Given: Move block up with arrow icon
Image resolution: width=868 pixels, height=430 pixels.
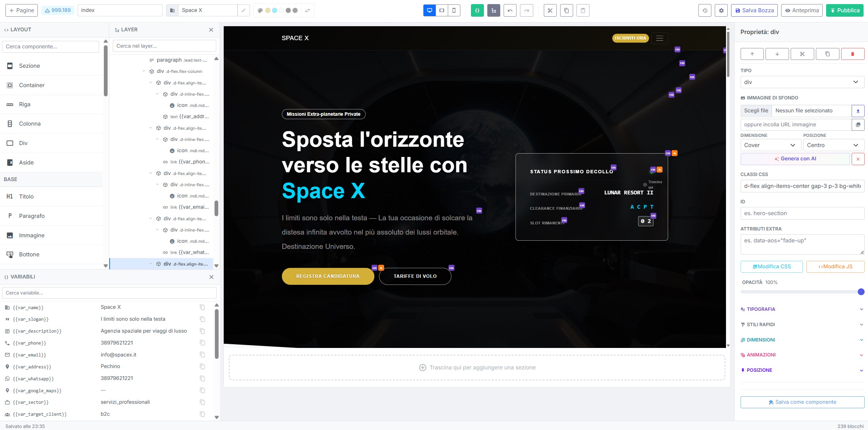Looking at the screenshot, I should click(752, 54).
